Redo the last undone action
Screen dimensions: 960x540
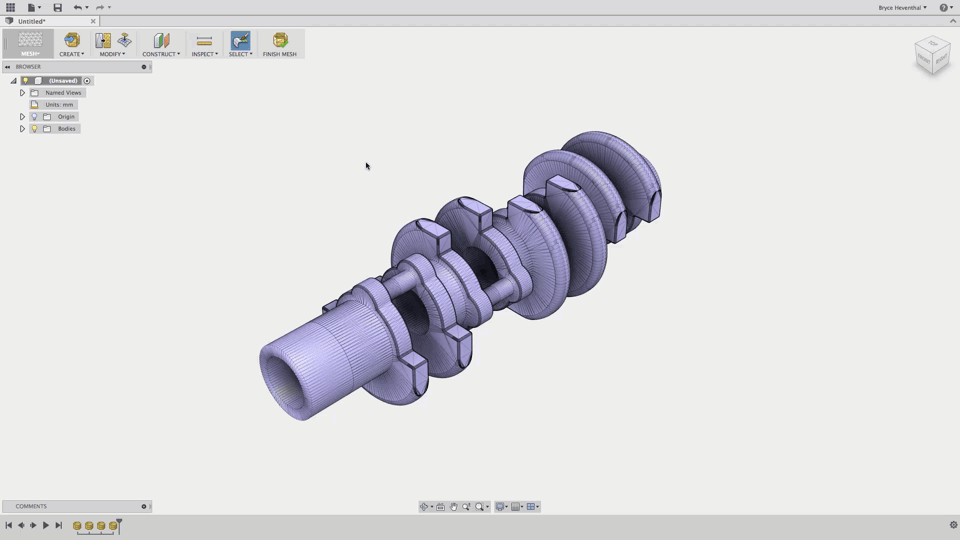pos(100,7)
